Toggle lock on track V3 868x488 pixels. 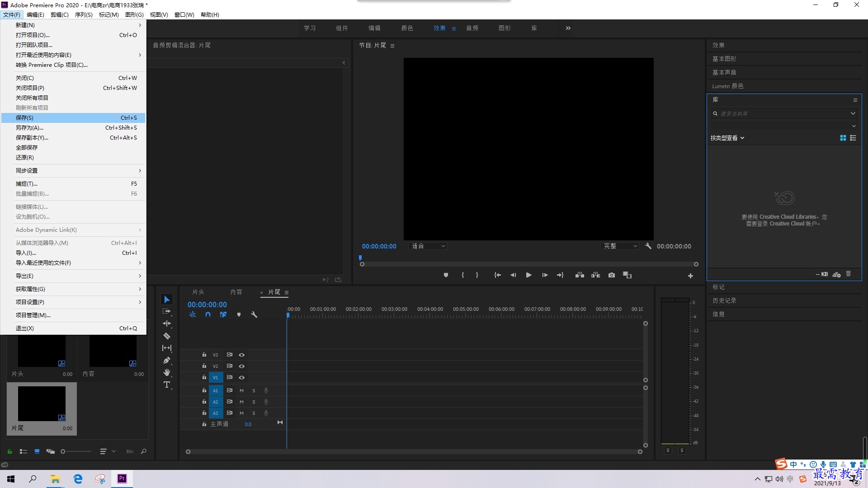tap(204, 355)
